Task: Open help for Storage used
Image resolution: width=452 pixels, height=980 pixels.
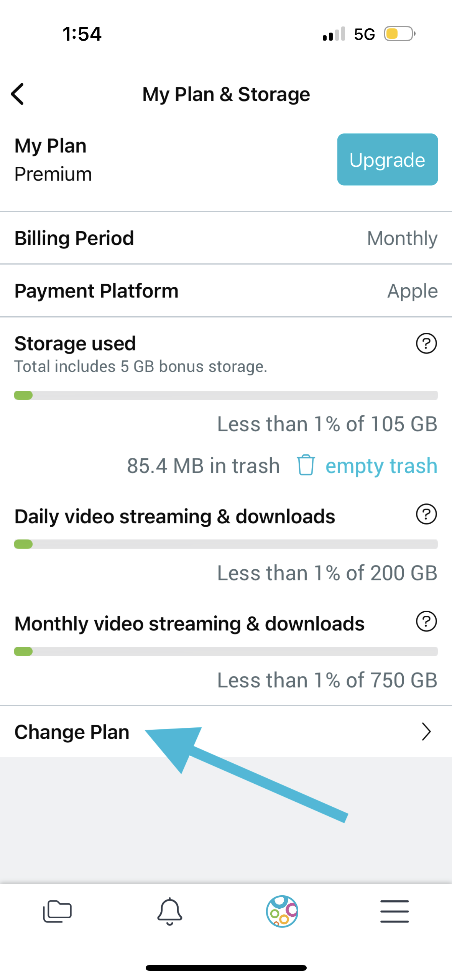Action: [426, 344]
